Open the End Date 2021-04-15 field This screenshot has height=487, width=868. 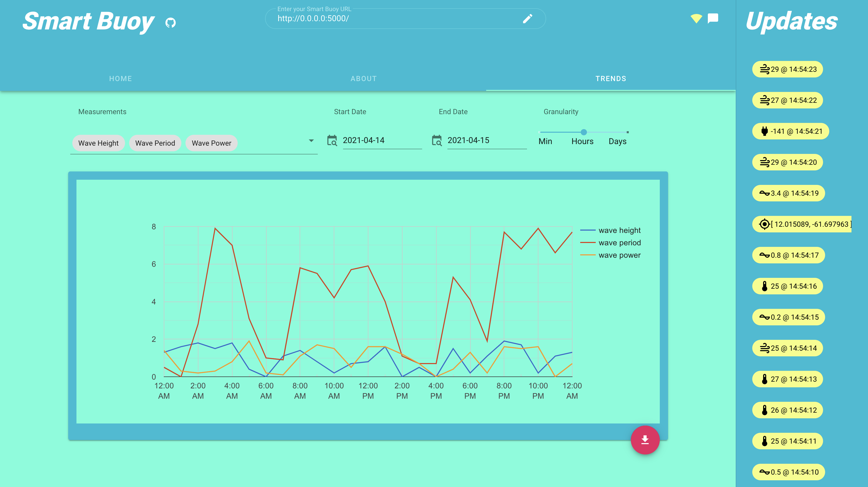point(486,140)
